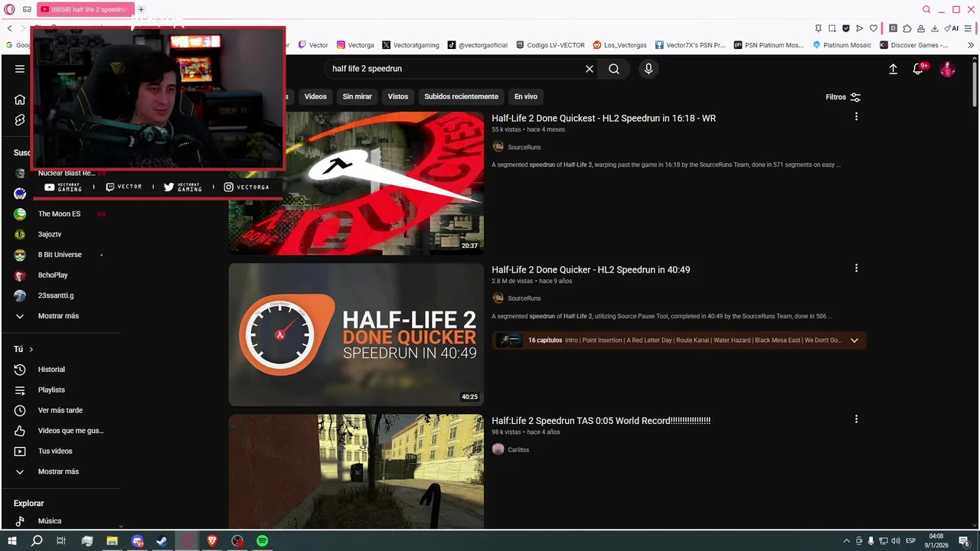Viewport: 980px width, 551px height.
Task: Open the account avatar menu
Action: 948,69
